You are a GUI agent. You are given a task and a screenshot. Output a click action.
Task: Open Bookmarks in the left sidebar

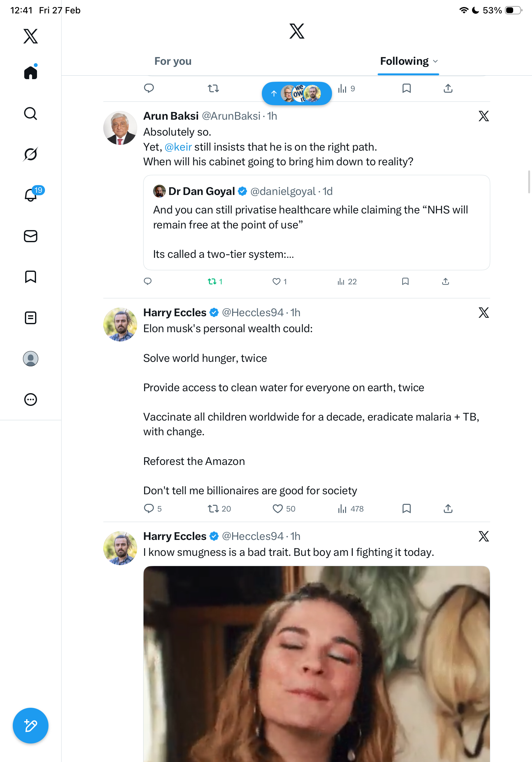[31, 277]
